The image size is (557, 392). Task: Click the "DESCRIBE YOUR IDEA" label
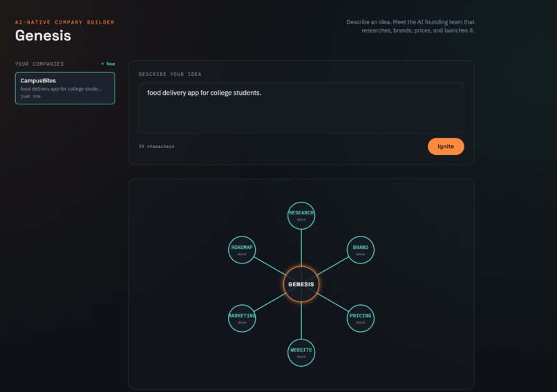[x=170, y=74]
